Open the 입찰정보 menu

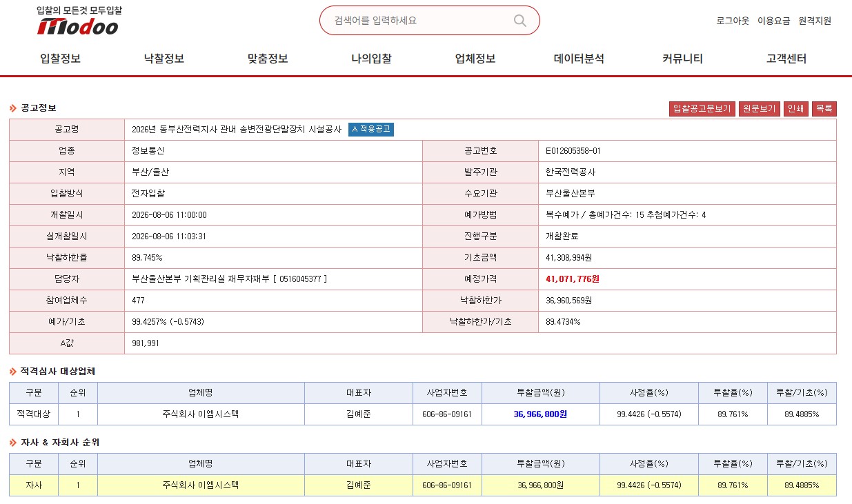(61, 59)
